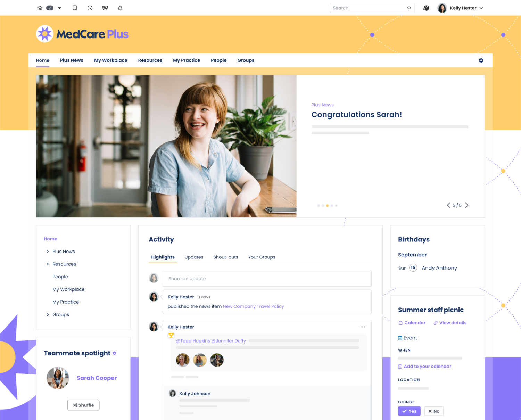521x420 pixels.
Task: Open the history clock icon
Action: (x=90, y=8)
